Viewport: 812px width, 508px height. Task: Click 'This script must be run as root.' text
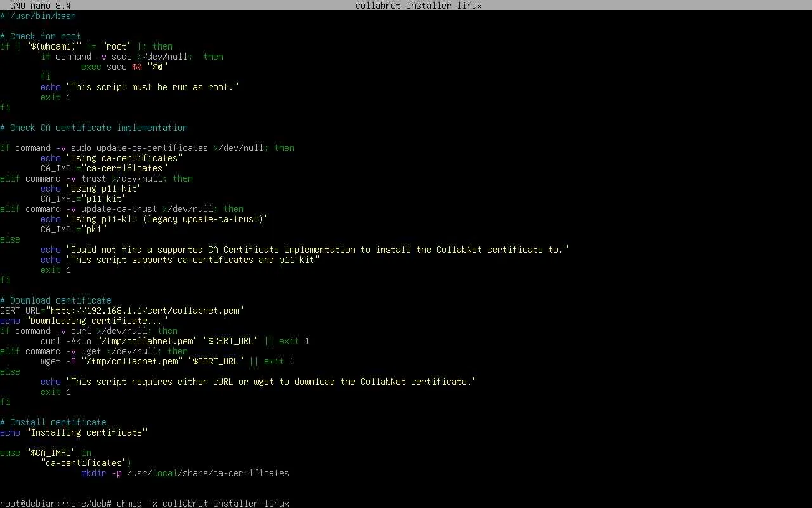tap(152, 87)
